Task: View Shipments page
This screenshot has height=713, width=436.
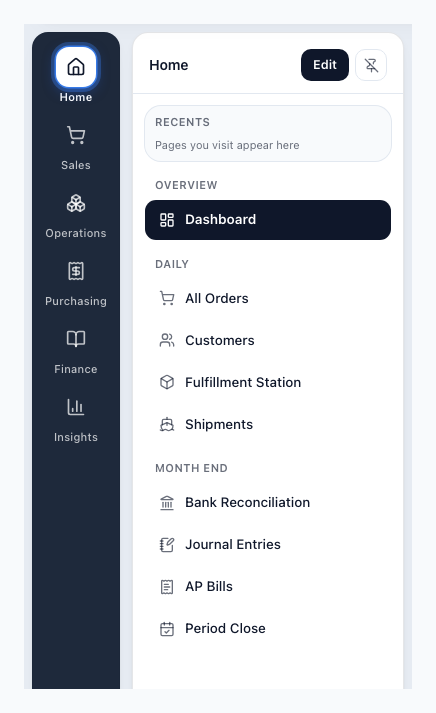Action: (x=268, y=424)
